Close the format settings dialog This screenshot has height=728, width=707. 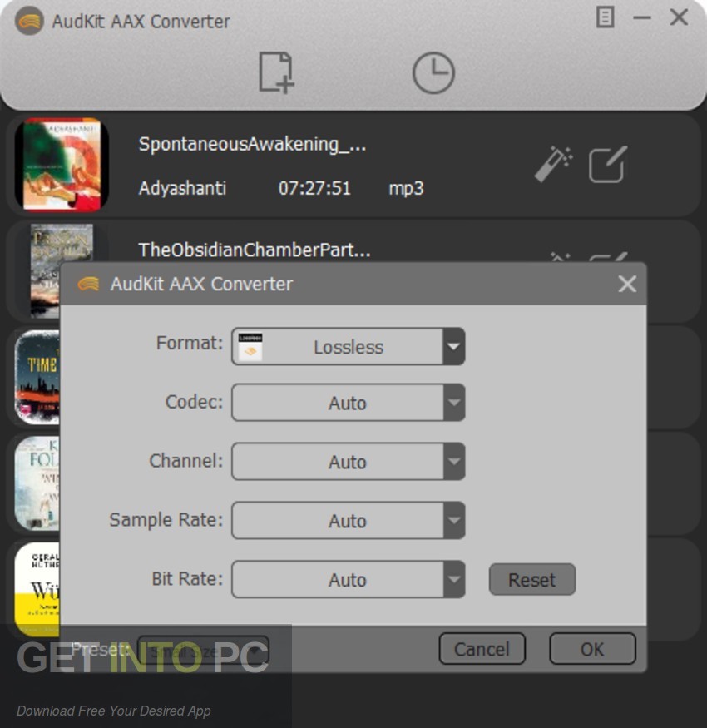[627, 284]
